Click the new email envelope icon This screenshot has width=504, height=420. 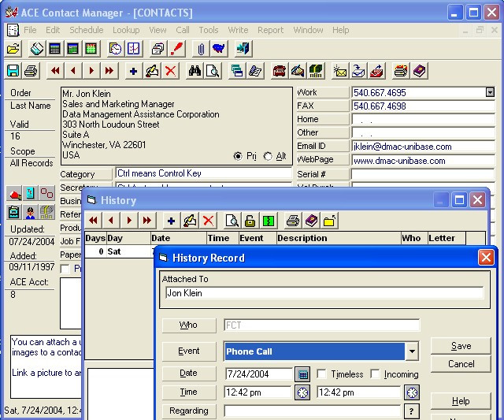click(x=339, y=71)
